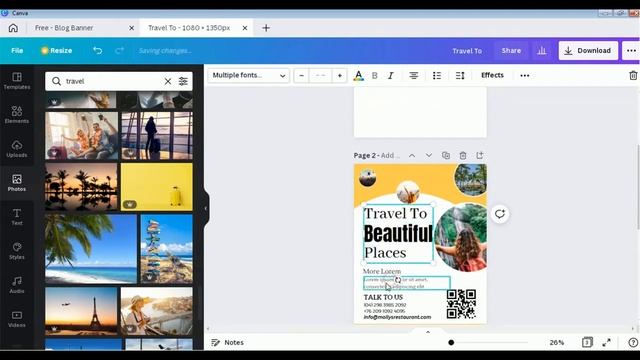The height and width of the screenshot is (360, 640).
Task: Select the yellow suitcase photo
Action: point(157,187)
